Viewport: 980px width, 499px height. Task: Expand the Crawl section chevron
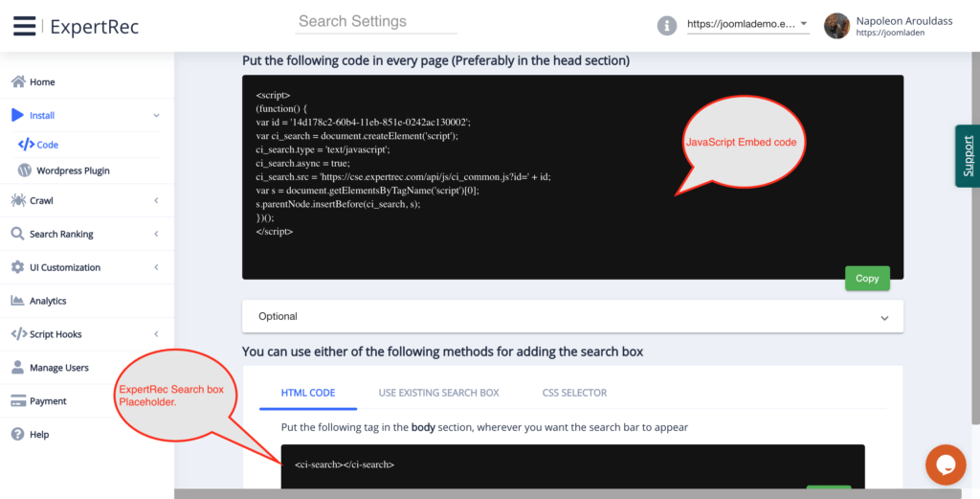pyautogui.click(x=156, y=200)
